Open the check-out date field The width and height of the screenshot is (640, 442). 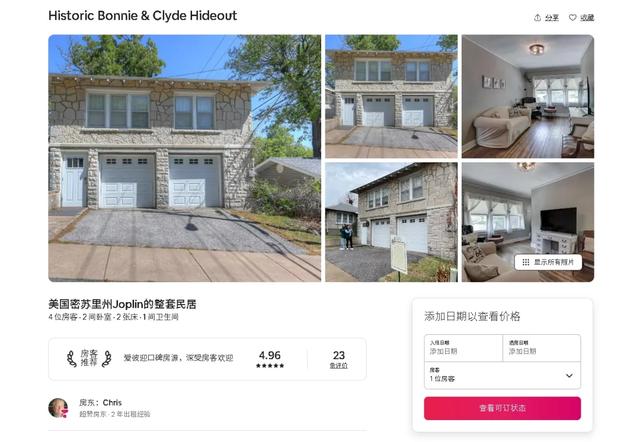point(542,348)
